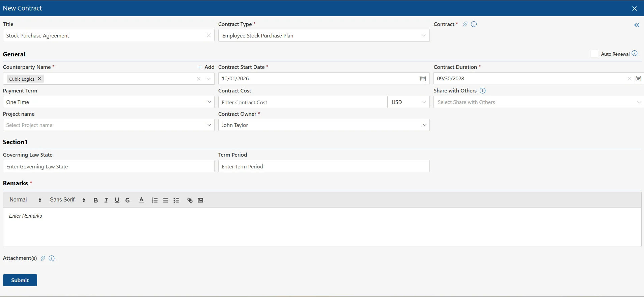Collapse the panel with the double chevron icon

click(637, 25)
